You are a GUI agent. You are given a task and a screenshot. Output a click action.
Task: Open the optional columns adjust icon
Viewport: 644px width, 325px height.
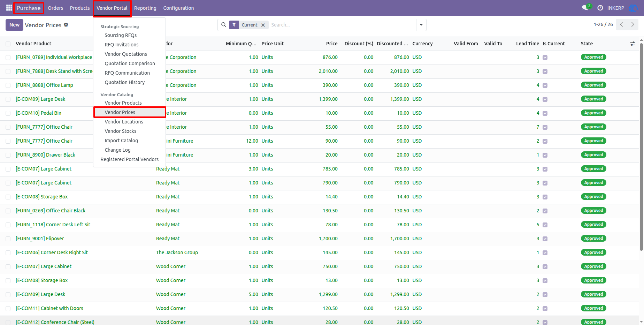click(x=632, y=44)
